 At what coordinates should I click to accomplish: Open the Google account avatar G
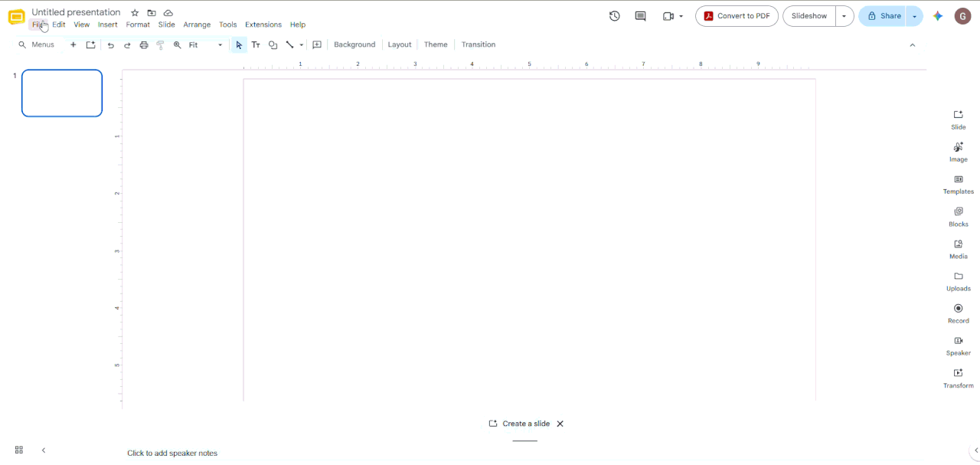pos(963,16)
